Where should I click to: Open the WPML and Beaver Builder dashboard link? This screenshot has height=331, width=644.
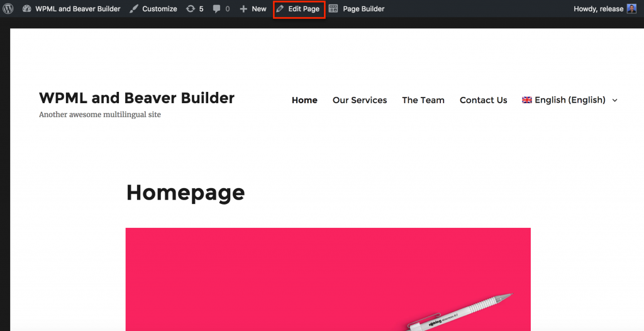pos(77,9)
